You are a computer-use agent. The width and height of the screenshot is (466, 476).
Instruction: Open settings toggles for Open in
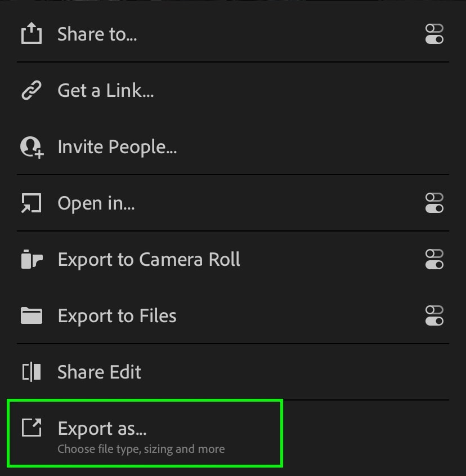coord(434,203)
